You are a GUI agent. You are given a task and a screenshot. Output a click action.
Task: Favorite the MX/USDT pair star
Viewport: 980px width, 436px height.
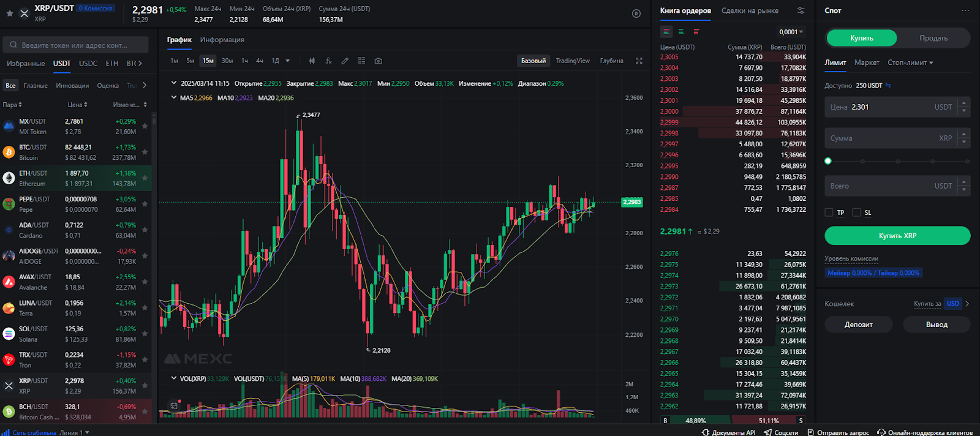pyautogui.click(x=145, y=126)
